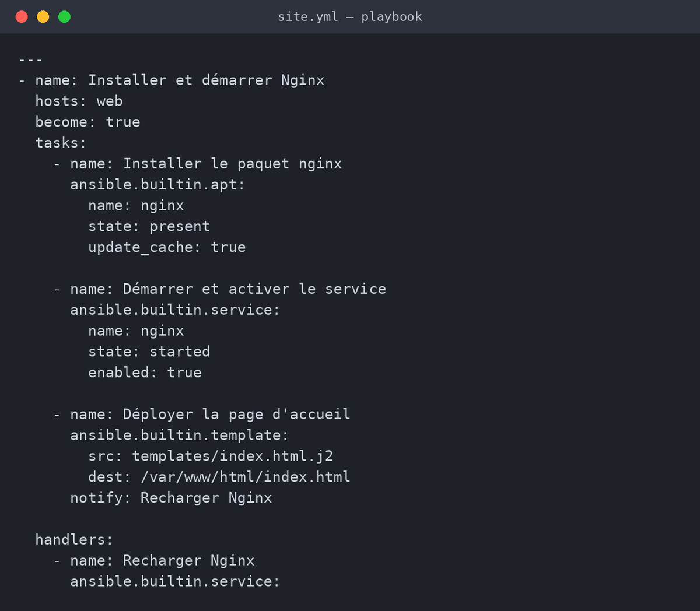The height and width of the screenshot is (611, 700).
Task: Click the "src: templates/index.html.j2" line
Action: click(211, 457)
